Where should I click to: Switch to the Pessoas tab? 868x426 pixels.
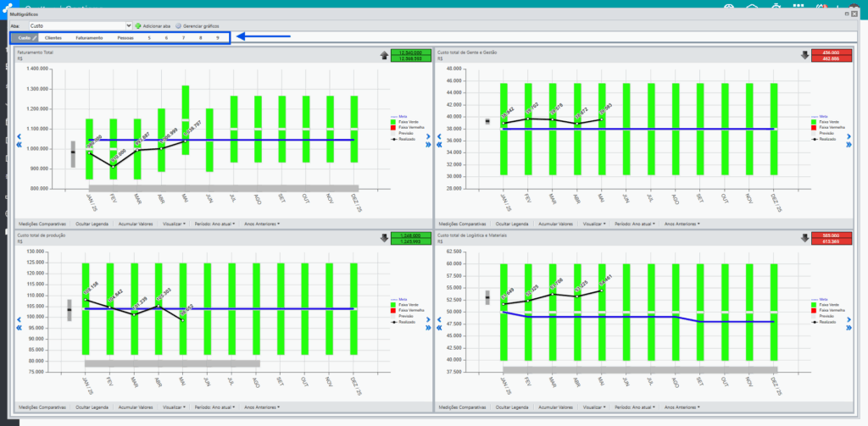(125, 38)
